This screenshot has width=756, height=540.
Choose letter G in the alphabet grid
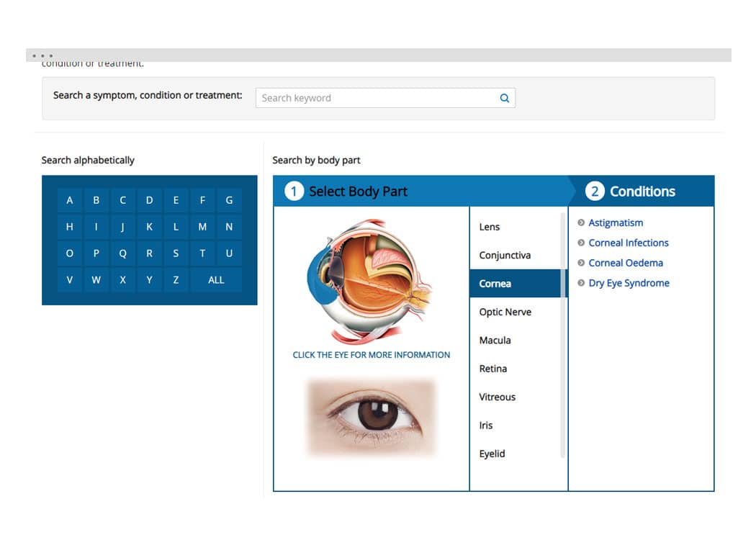(229, 201)
